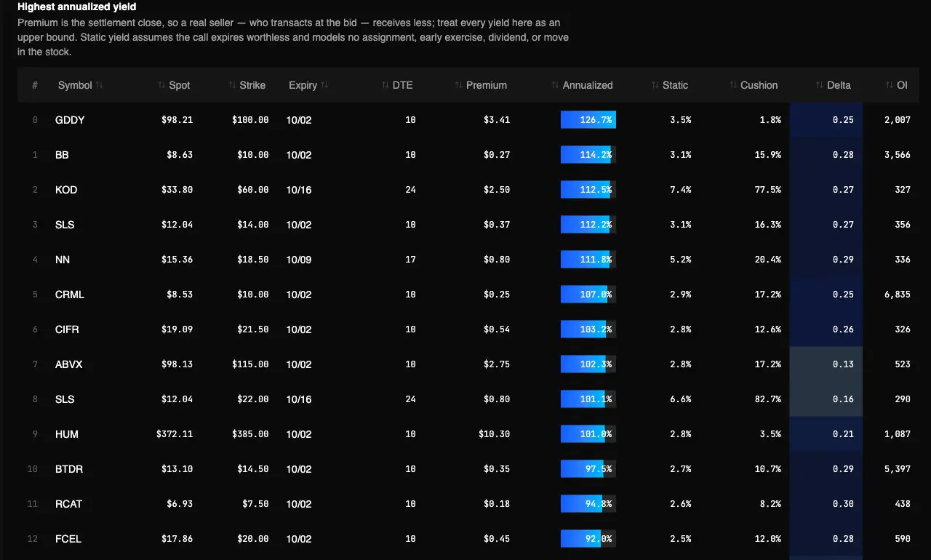This screenshot has height=560, width=931.
Task: Sort by Static column header
Action: [670, 85]
